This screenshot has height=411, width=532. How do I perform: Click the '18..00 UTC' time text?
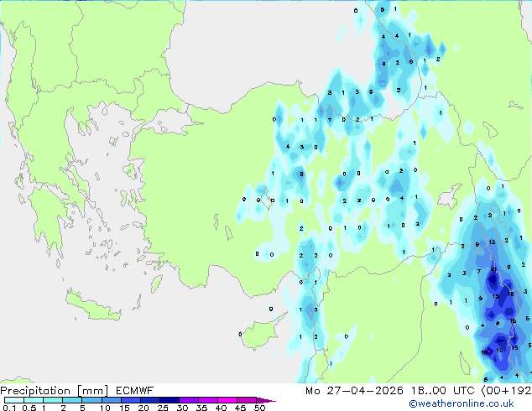click(443, 391)
